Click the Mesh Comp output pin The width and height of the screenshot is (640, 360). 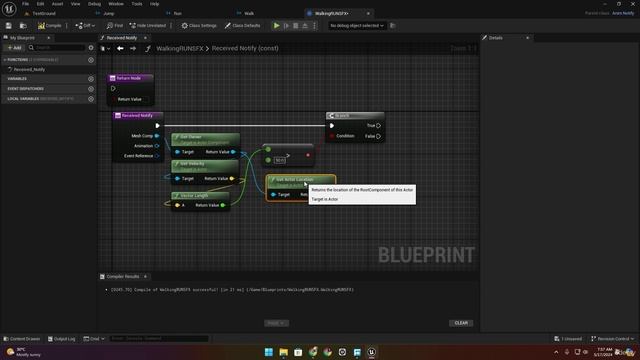tap(157, 136)
